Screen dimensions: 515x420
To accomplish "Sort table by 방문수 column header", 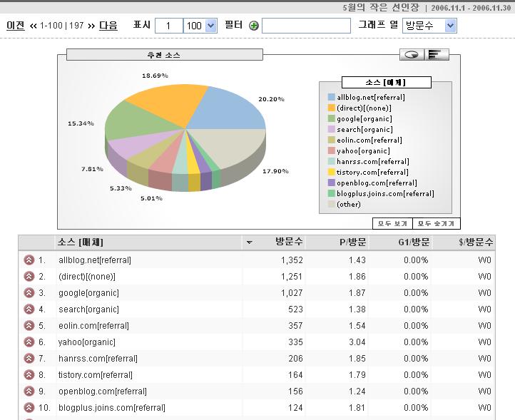I will [x=289, y=242].
